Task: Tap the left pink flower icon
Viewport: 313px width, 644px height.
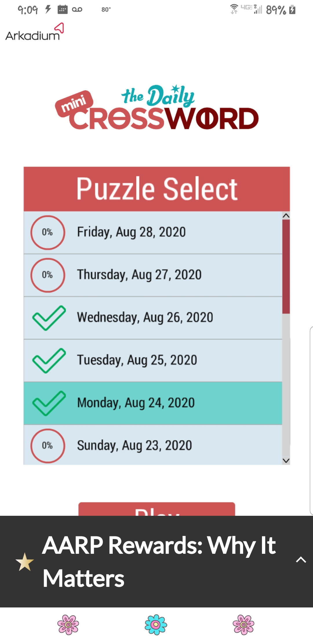Action: click(x=68, y=625)
